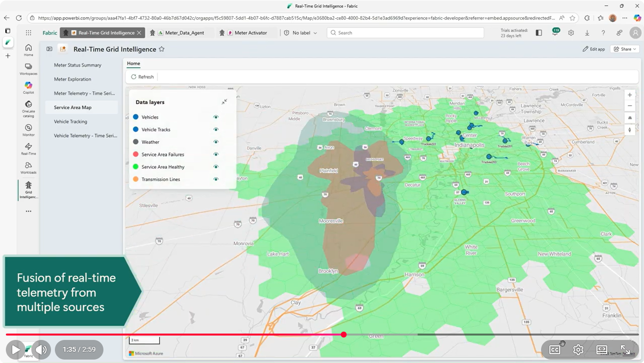Toggle visibility of the Weather layer
This screenshot has width=644, height=363.
coord(216,142)
